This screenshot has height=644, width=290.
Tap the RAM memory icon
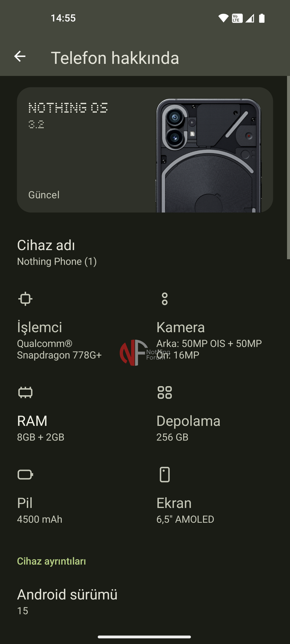point(25,393)
